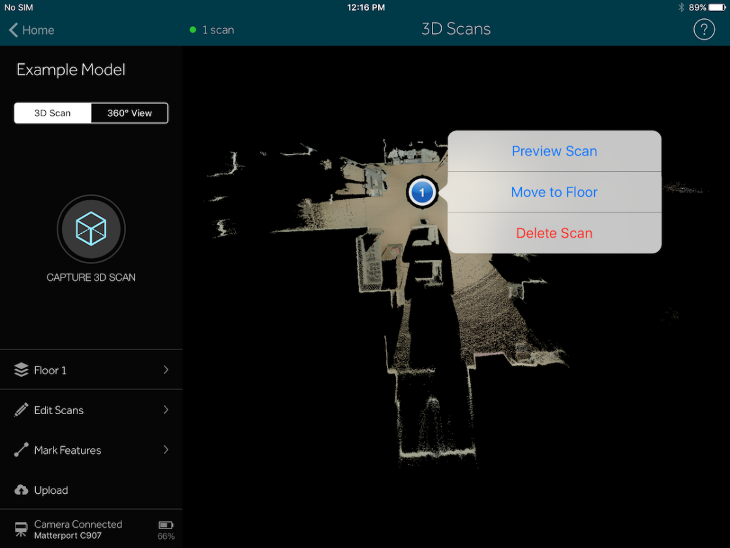Image resolution: width=730 pixels, height=548 pixels.
Task: Expand the Edit Scans chevron
Action: point(166,410)
